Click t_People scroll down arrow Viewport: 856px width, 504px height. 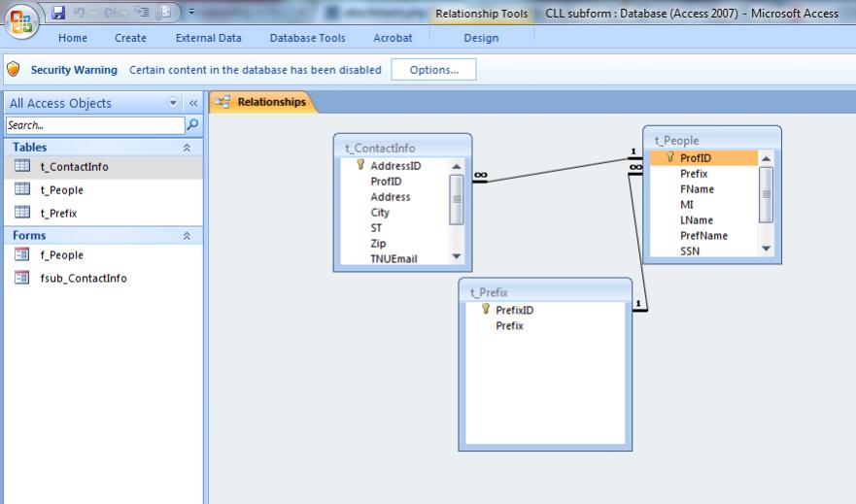[766, 249]
